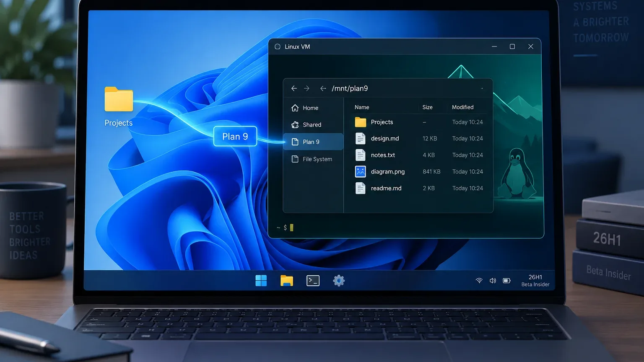644x362 pixels.
Task: Sort files by the Name column header
Action: pos(362,107)
